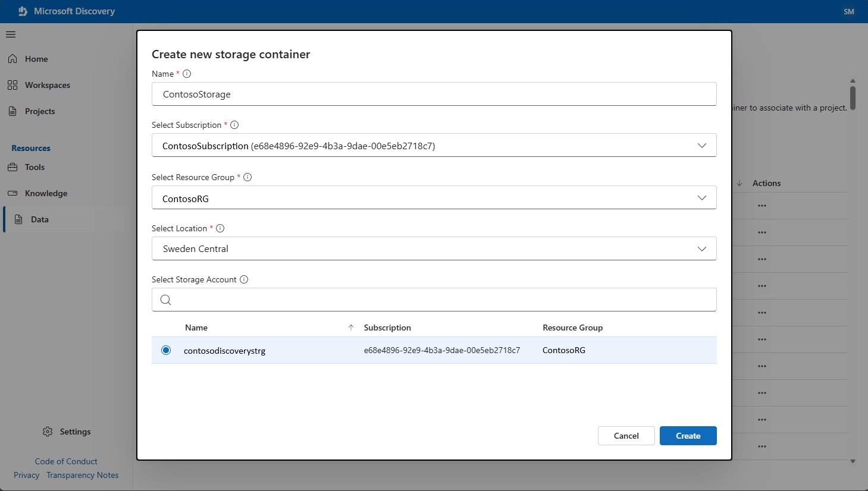Click the storage account search magnifier icon

pos(166,300)
